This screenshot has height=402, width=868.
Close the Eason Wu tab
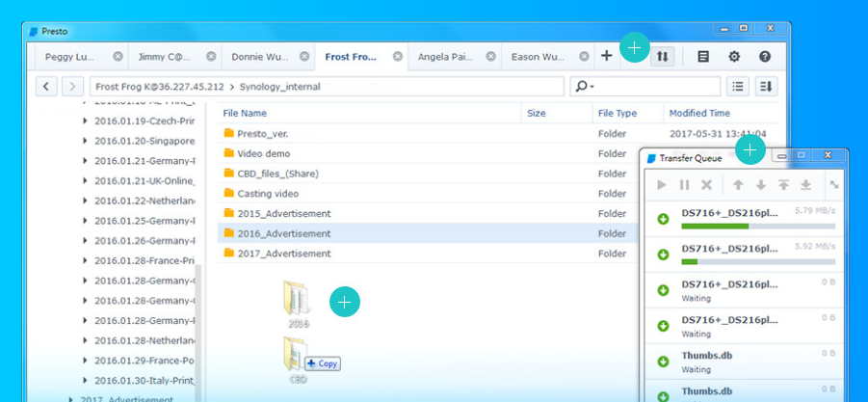coord(584,57)
